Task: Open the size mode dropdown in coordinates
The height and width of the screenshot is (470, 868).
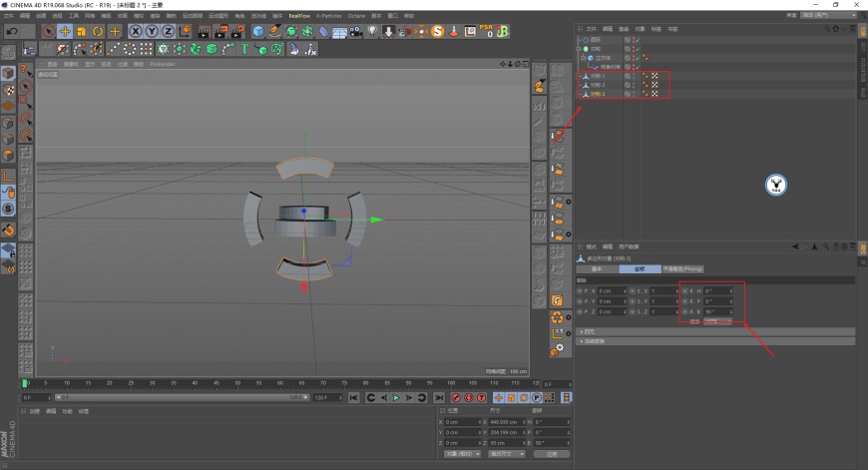Action: pyautogui.click(x=507, y=454)
